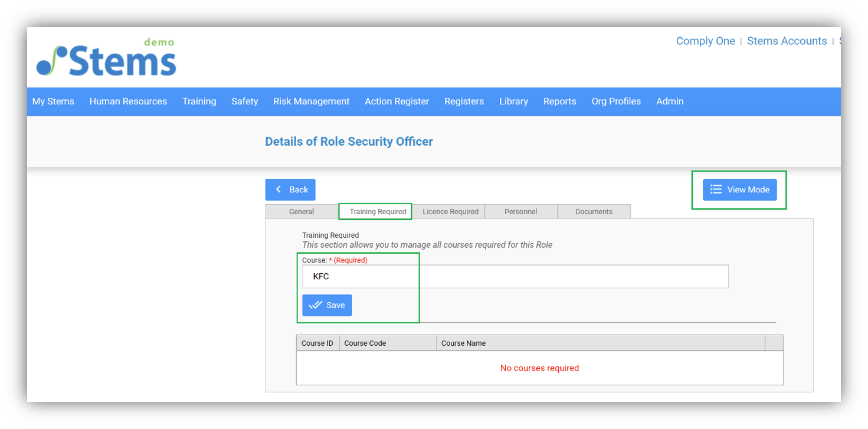Open the Training menu
Screen dimensions: 868x429
pos(199,101)
